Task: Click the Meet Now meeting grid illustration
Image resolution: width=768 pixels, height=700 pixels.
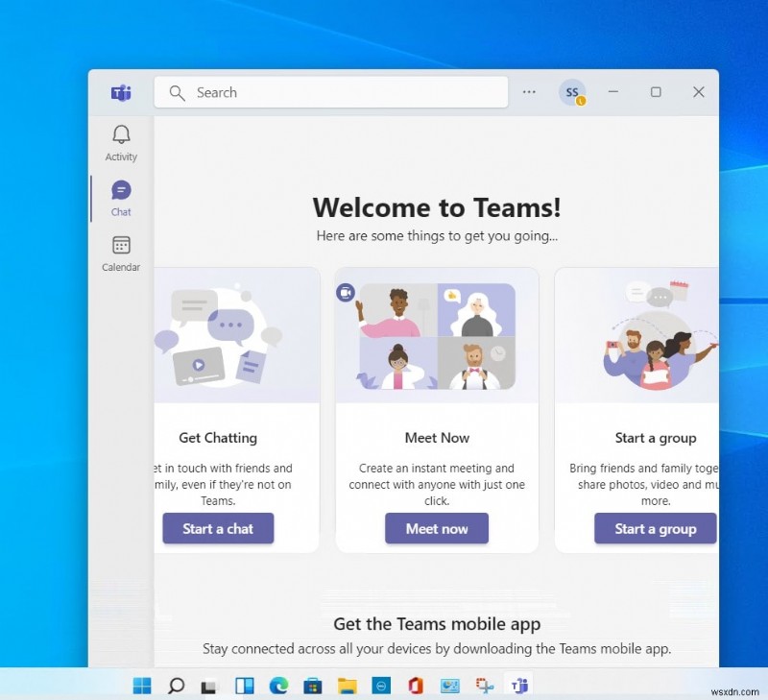Action: 437,336
